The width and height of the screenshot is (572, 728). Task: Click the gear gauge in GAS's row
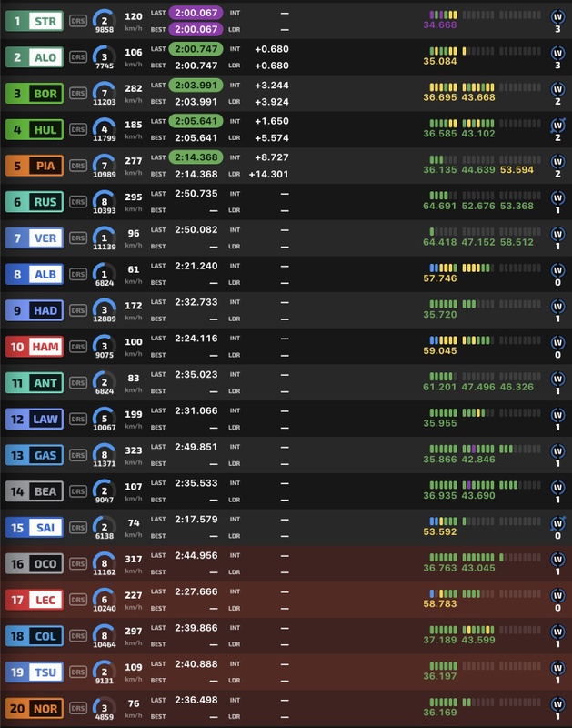click(104, 455)
